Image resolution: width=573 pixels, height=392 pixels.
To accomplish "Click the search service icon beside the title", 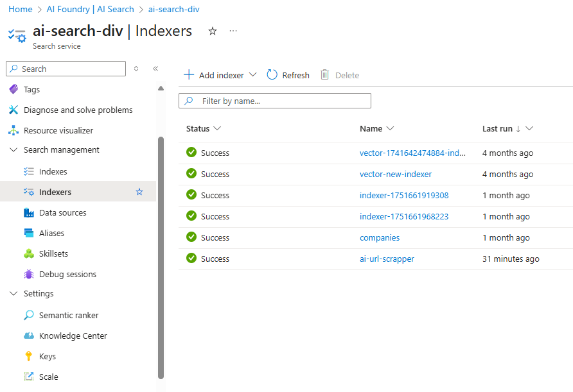I will (x=17, y=35).
